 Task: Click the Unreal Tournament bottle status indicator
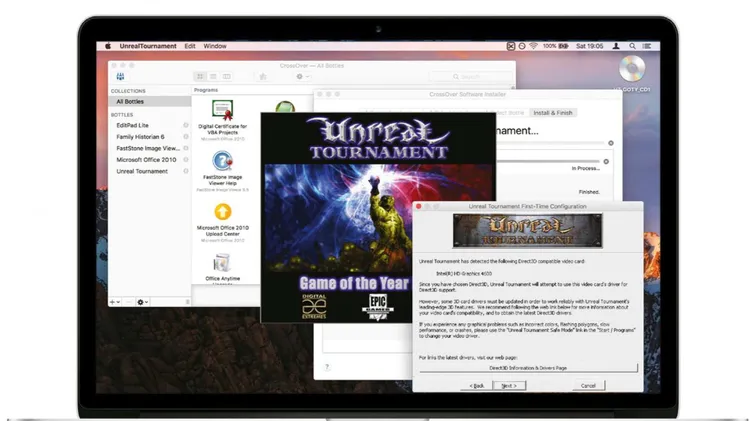point(186,171)
